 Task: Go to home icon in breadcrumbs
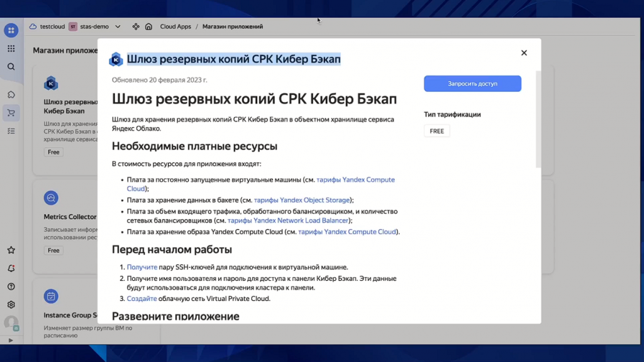[x=148, y=26]
